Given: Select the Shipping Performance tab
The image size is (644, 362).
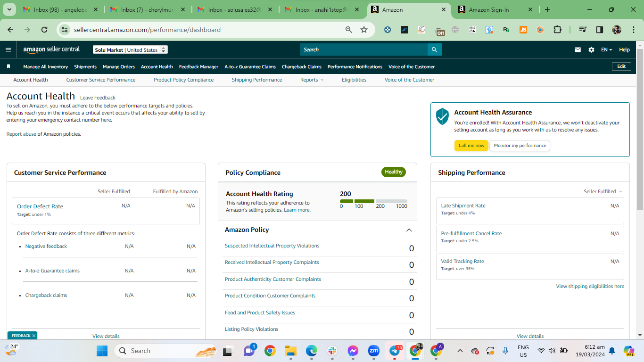Looking at the screenshot, I should point(257,80).
